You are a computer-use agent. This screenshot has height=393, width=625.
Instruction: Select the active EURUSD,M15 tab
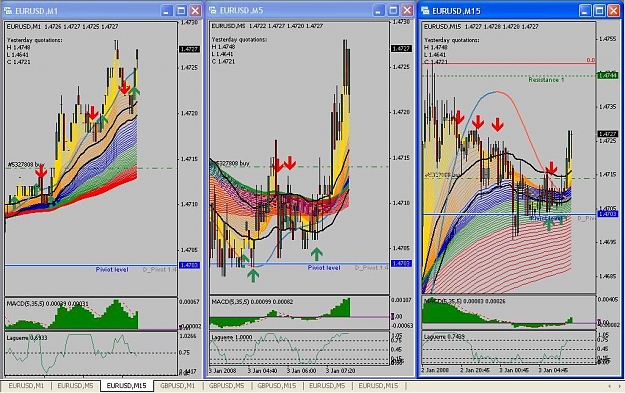point(127,386)
